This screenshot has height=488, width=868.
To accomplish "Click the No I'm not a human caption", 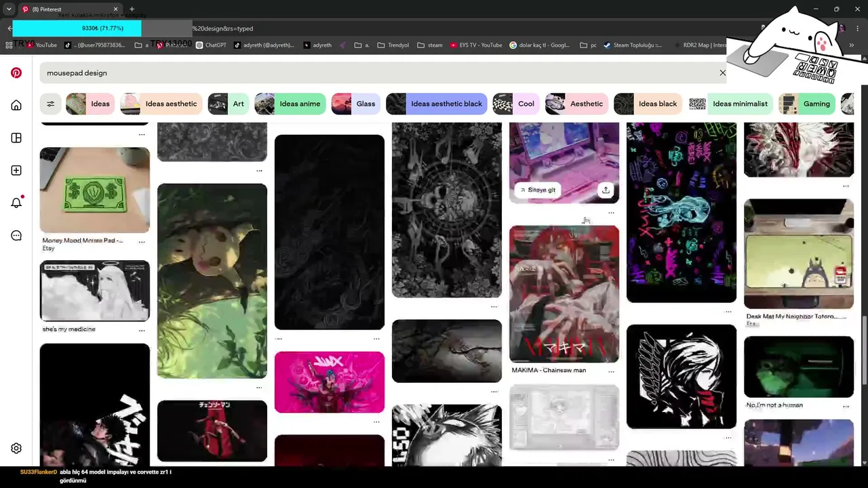I will point(774,405).
